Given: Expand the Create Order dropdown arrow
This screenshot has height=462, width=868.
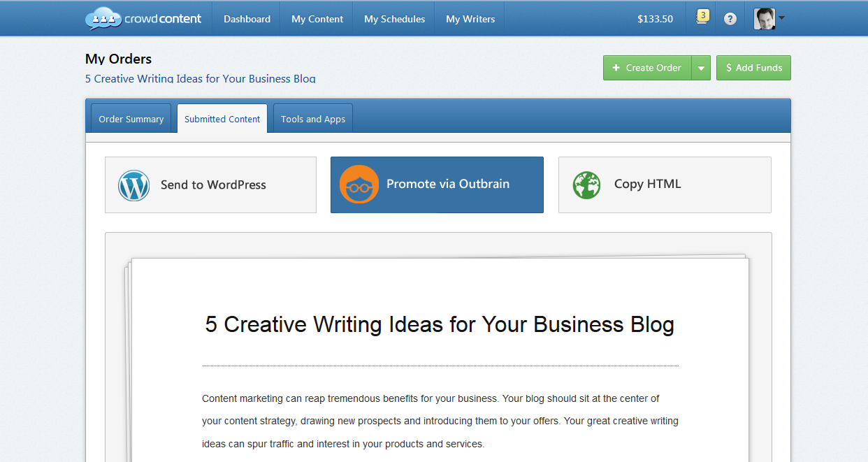Looking at the screenshot, I should (x=701, y=68).
